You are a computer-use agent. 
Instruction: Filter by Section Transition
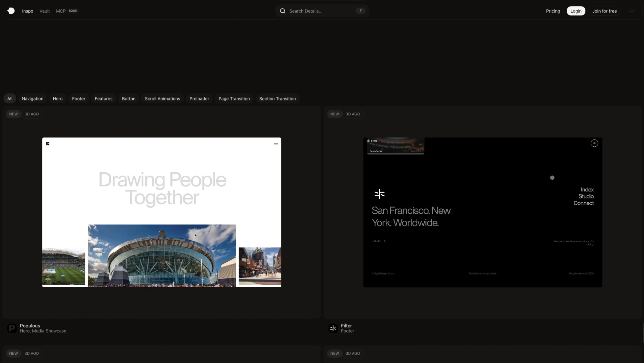[277, 99]
